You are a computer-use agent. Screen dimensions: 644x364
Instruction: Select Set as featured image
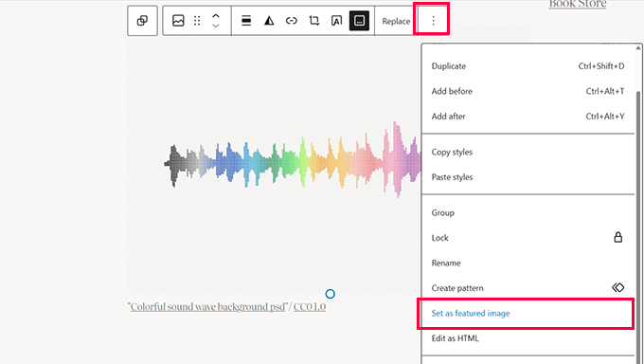tap(528, 314)
